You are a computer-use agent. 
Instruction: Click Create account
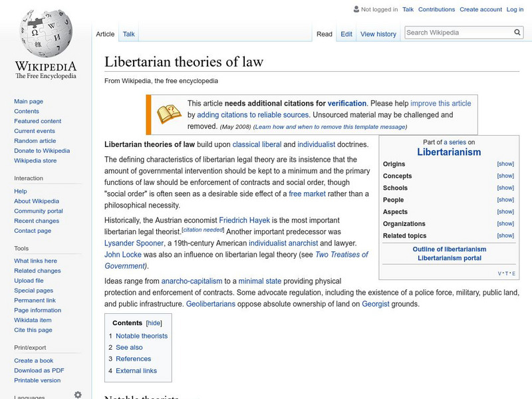(480, 9)
